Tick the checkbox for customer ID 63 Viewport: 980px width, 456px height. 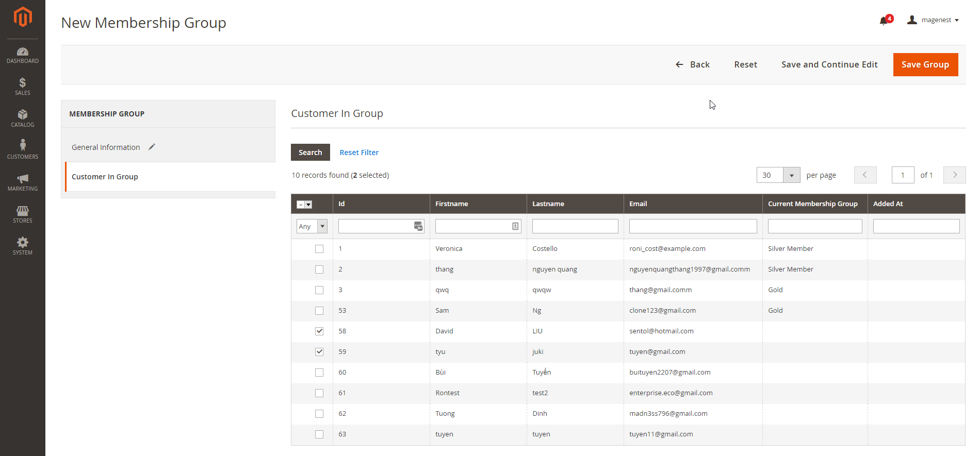319,434
